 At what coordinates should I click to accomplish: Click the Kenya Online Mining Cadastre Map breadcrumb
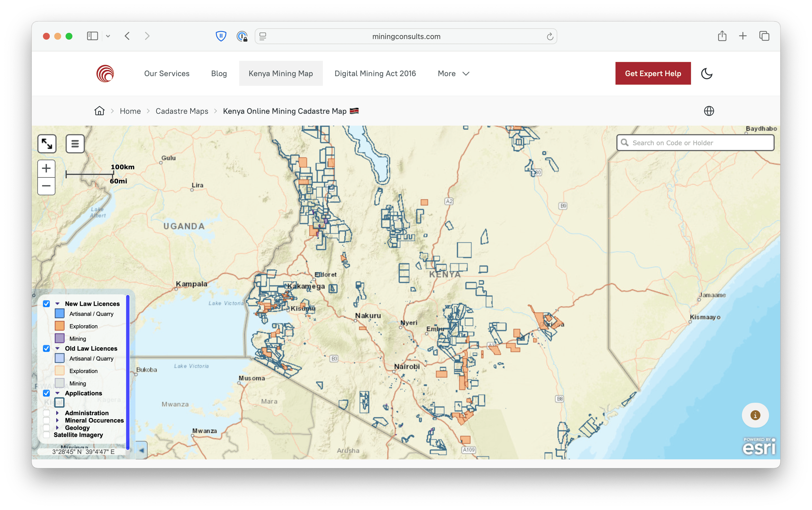(x=290, y=111)
